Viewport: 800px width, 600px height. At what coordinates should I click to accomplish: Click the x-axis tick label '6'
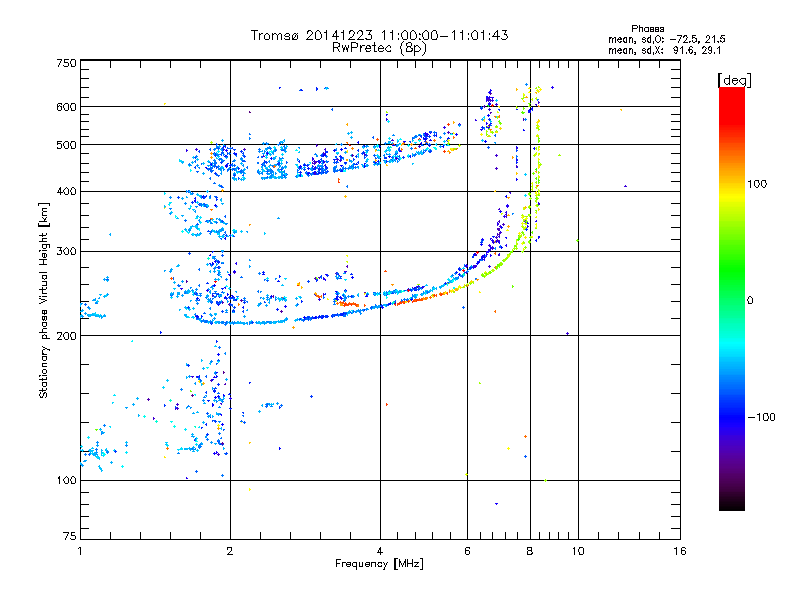[x=467, y=551]
